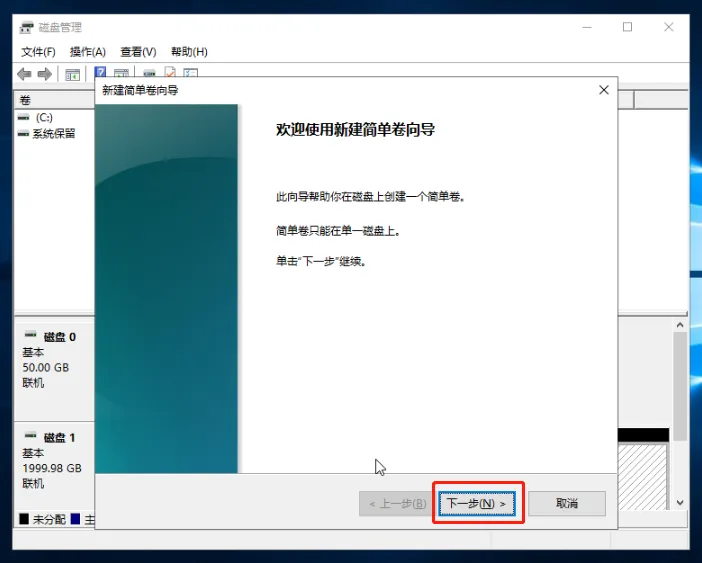Select the 磁盘 0 disk label
Screen dimensions: 702x563
pos(60,337)
